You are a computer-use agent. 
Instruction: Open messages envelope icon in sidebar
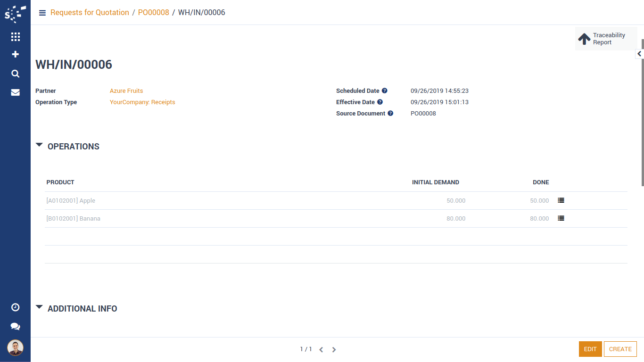tap(15, 92)
